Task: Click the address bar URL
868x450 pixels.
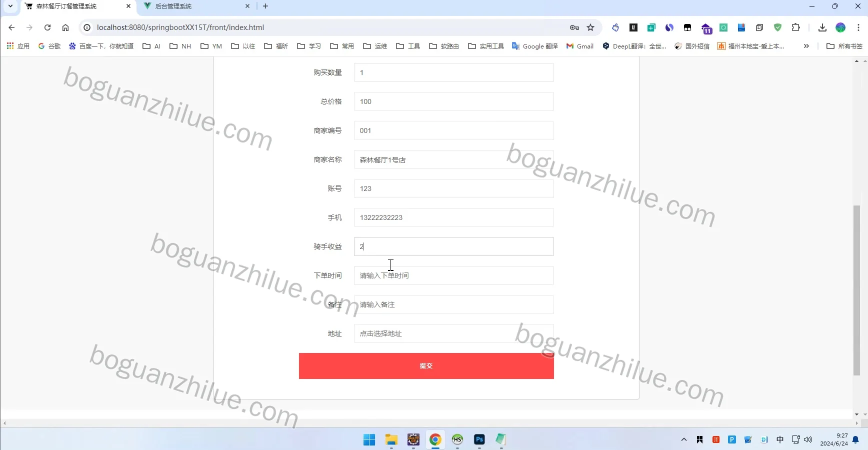Action: coord(180,27)
